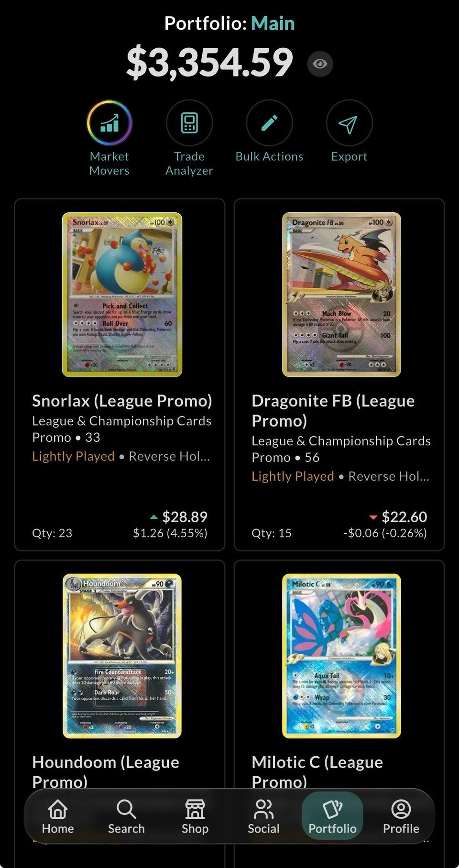This screenshot has width=459, height=868.
Task: Open Snorlax (League Promo) card title
Action: (122, 401)
